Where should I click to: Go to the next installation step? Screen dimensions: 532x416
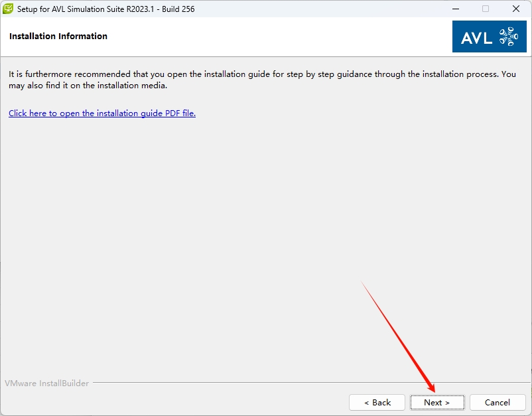[436, 402]
